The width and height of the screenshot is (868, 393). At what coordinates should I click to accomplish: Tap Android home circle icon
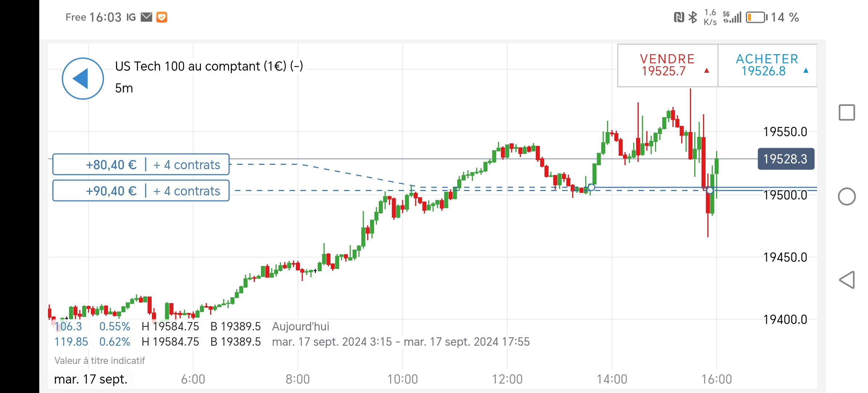tap(847, 196)
